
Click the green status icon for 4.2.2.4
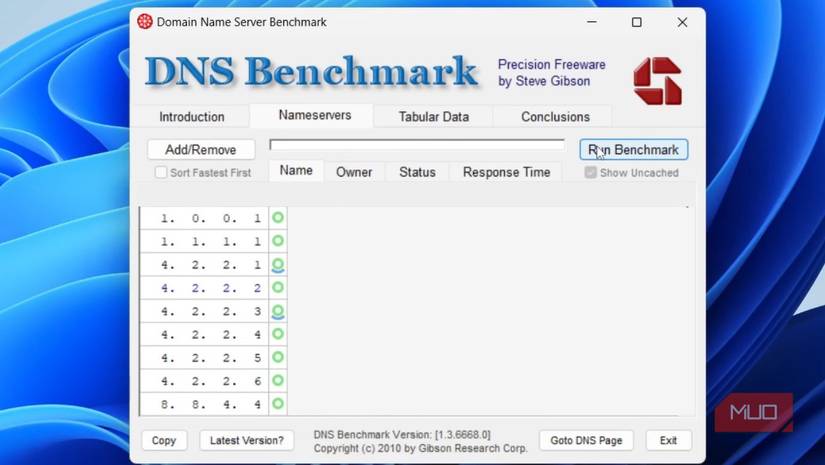tap(278, 334)
